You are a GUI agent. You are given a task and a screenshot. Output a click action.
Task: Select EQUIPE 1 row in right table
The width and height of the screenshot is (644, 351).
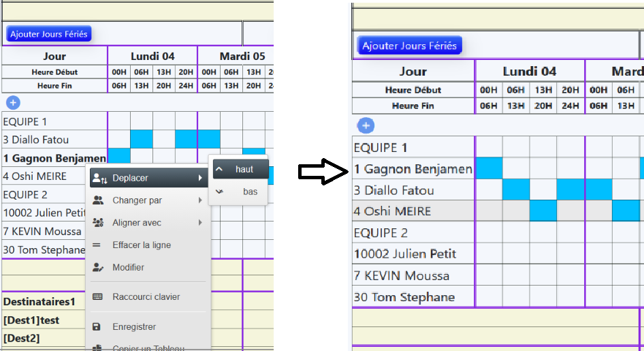413,147
